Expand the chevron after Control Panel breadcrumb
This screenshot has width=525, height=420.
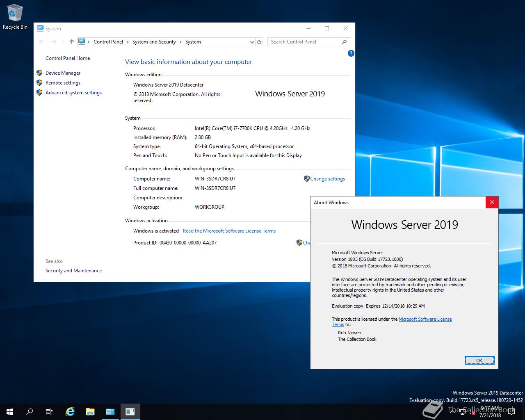coord(128,42)
